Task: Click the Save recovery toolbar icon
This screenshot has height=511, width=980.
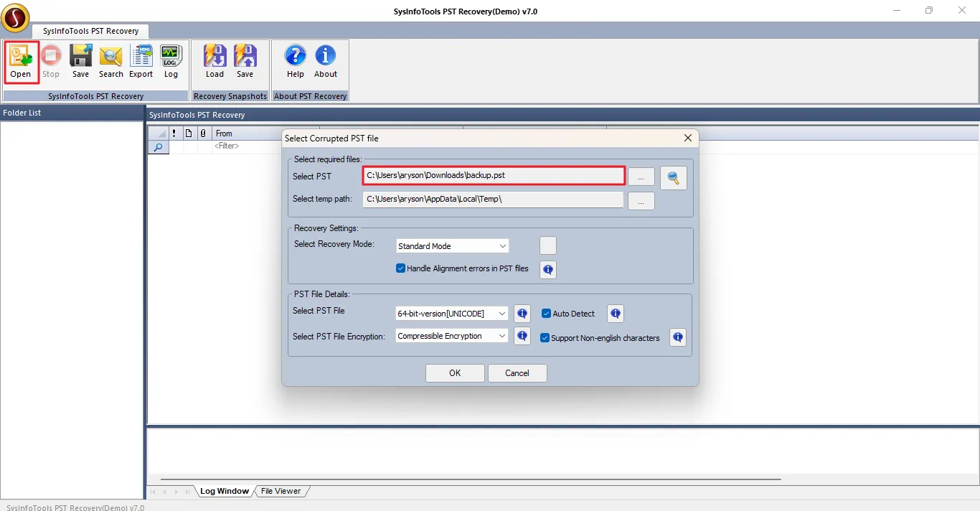Action: point(80,62)
